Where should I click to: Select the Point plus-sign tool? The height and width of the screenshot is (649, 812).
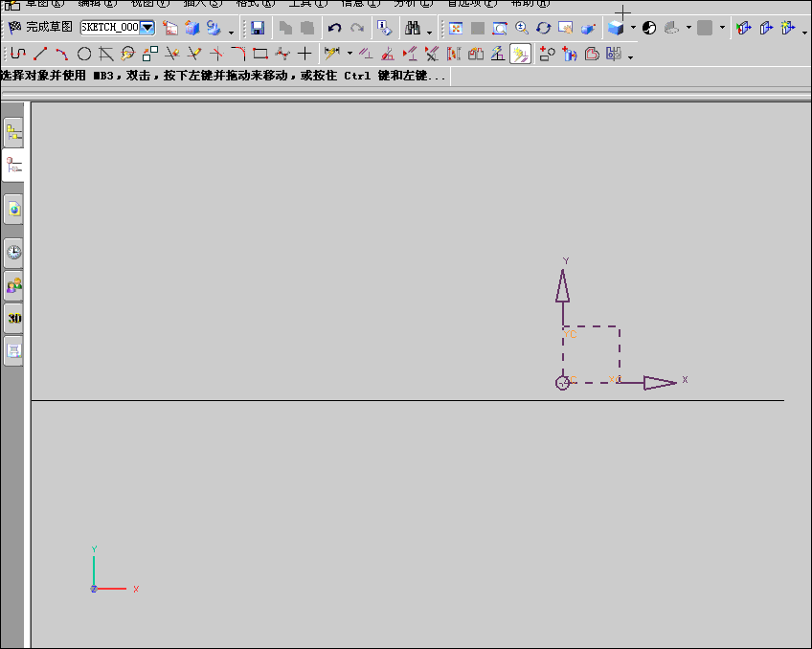[x=304, y=54]
